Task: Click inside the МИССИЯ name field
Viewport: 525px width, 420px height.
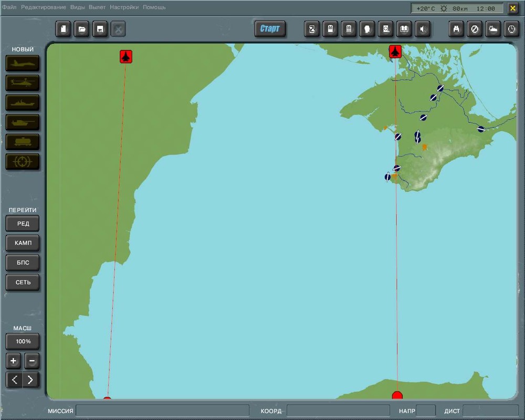Action: click(x=163, y=411)
